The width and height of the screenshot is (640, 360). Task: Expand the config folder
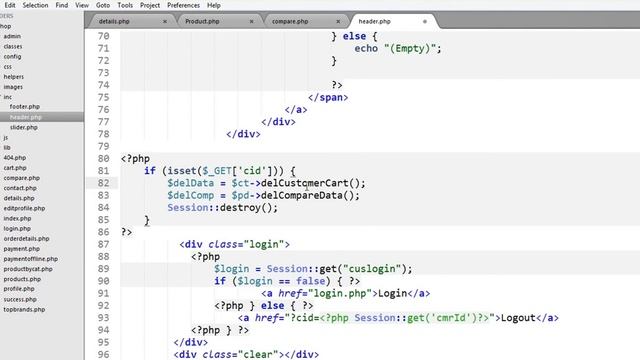[12, 57]
